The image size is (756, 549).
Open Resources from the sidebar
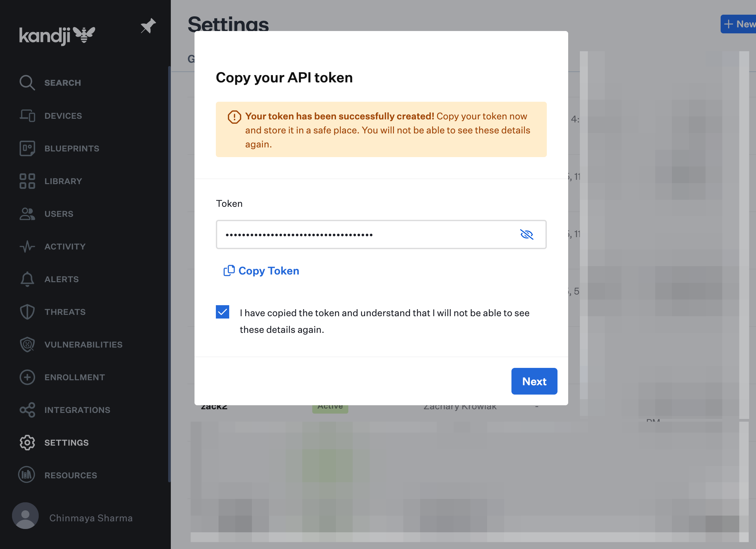point(70,475)
